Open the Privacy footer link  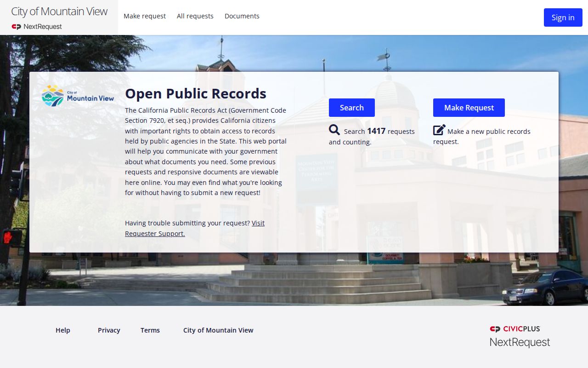109,330
